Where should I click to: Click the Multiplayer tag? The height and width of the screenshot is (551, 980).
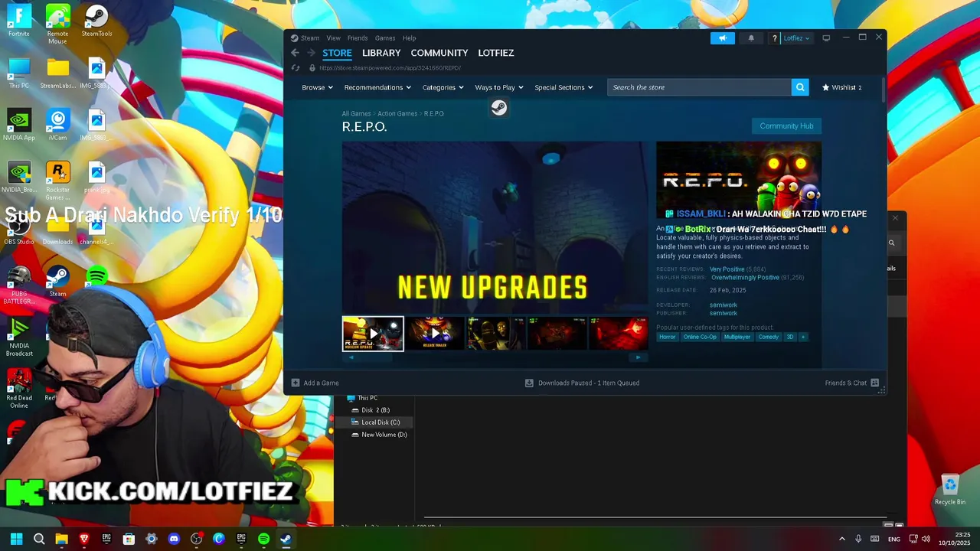tap(737, 337)
